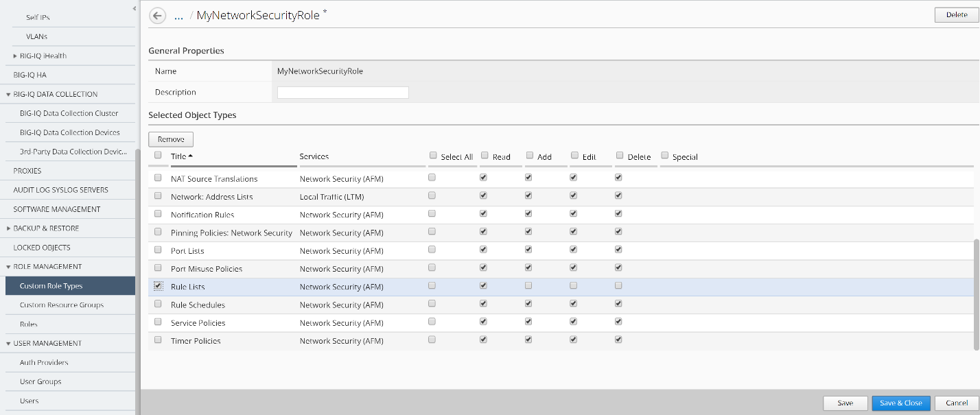Uncheck the Rule Lists row checkbox
Viewport: 980px width, 415px height.
pos(158,286)
